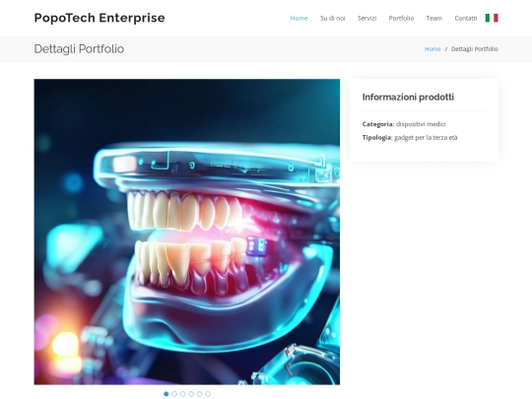Image resolution: width=532 pixels, height=399 pixels.
Task: Select the first carousel pagination dot
Action: [166, 394]
